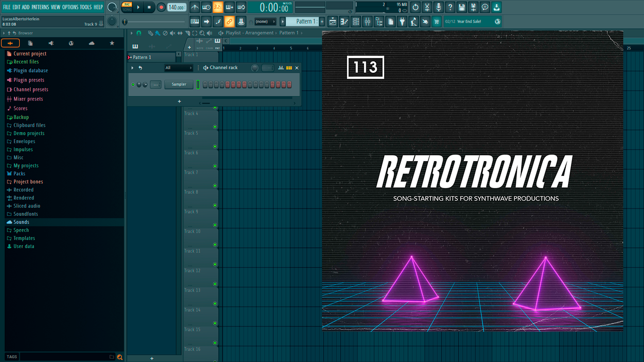The width and height of the screenshot is (644, 362).
Task: Toggle blend recording overdub icon
Action: (230, 7)
